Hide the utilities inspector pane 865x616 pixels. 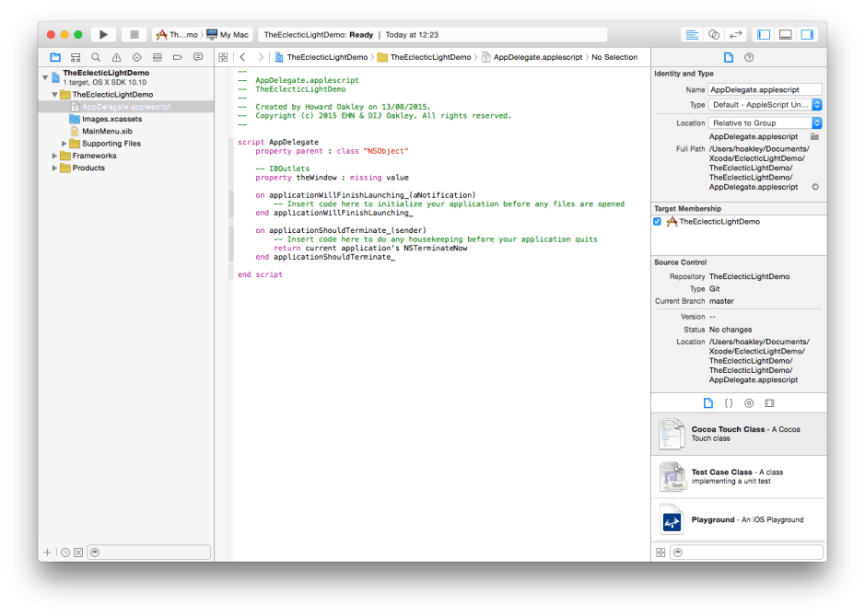point(809,34)
